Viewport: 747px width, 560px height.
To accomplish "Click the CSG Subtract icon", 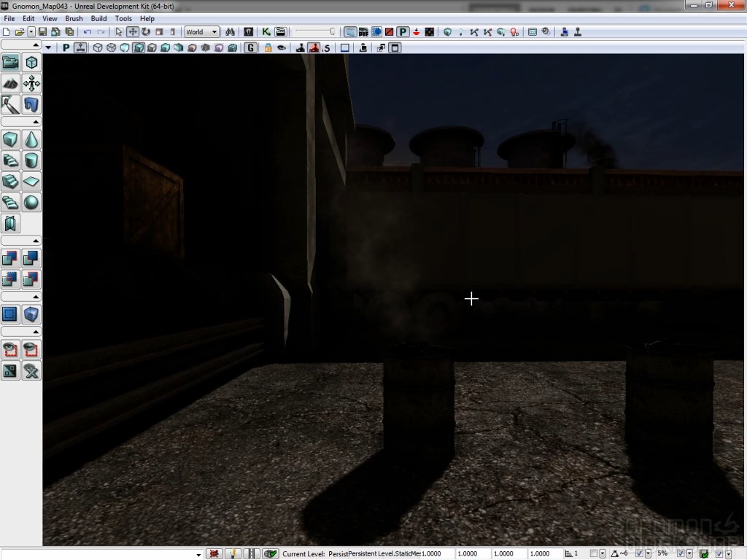I will pos(31,258).
